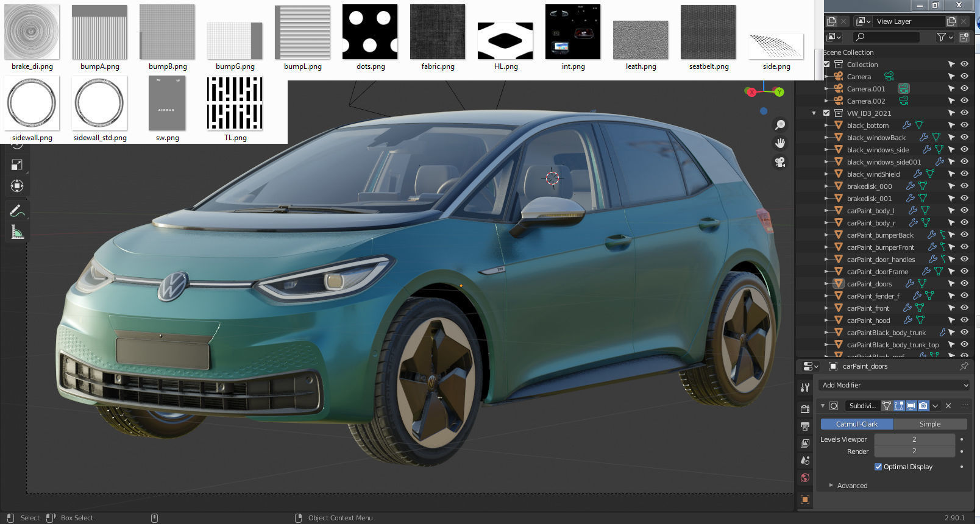Select brakedisk_001 in the outliner

point(869,199)
